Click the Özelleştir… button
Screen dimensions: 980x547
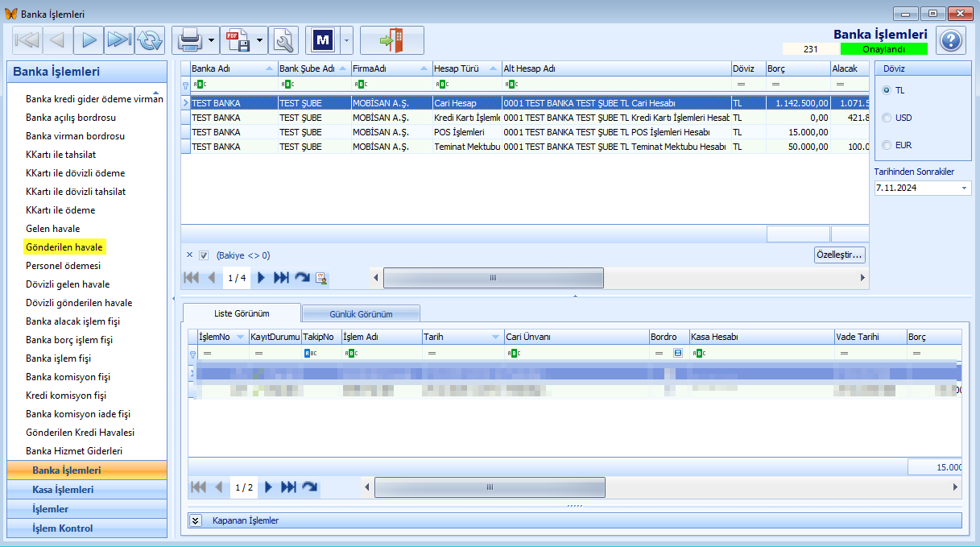[x=840, y=255]
